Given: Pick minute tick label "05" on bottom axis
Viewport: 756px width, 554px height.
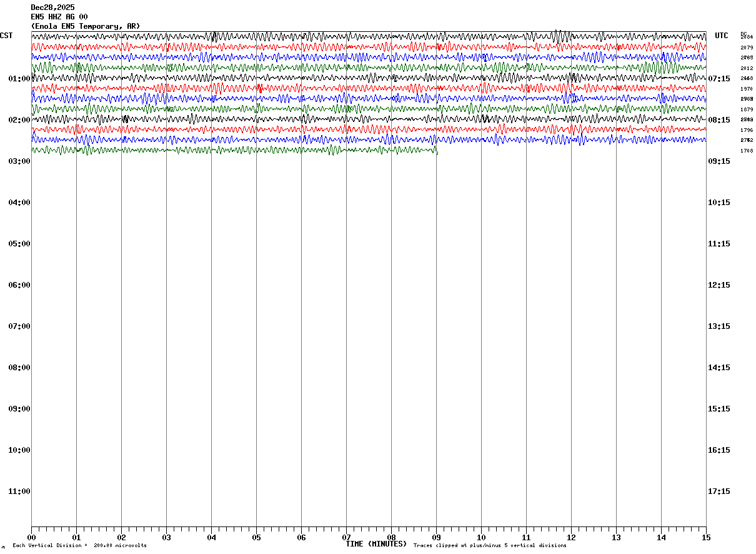Looking at the screenshot, I should point(256,538).
